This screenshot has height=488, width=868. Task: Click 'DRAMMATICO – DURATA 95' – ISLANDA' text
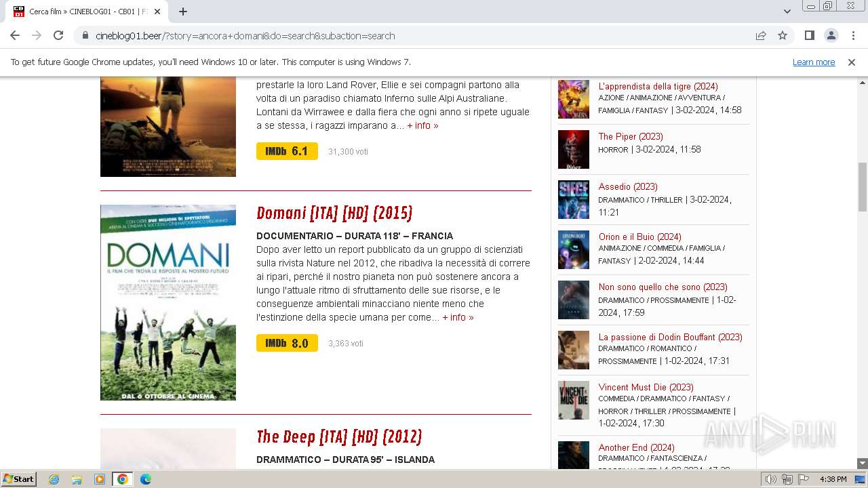346,460
